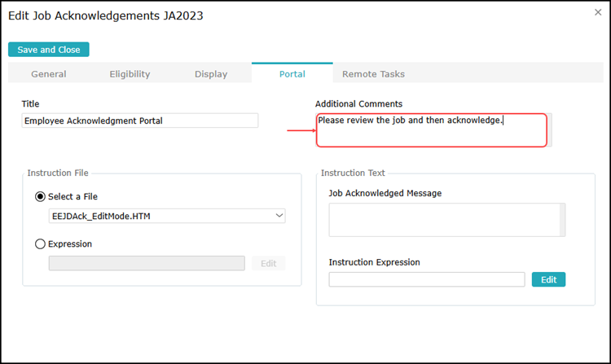Click the Job Acknowledged Message scrollbar
The width and height of the screenshot is (611, 364).
(x=561, y=220)
